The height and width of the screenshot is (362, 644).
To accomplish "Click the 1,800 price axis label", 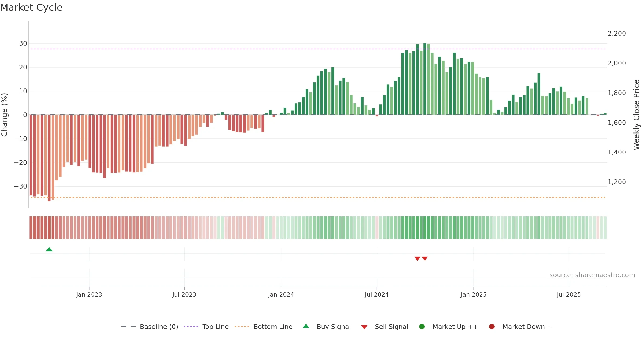I will click(x=617, y=93).
